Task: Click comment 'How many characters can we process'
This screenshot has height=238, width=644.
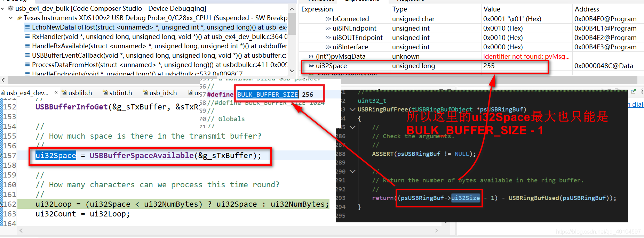Action: tap(158, 184)
